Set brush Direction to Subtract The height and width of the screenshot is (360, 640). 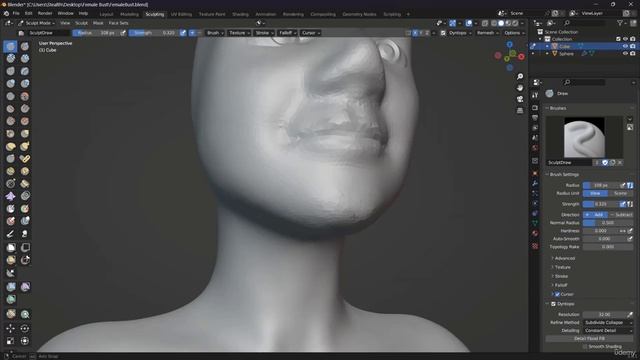coord(620,215)
